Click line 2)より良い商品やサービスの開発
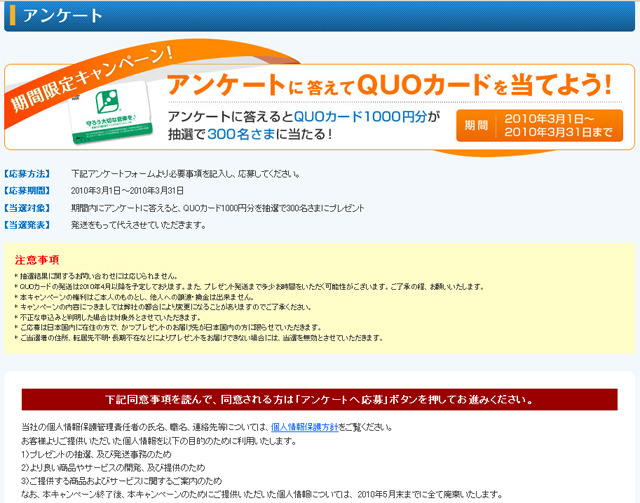The height and width of the screenshot is (503, 640). click(113, 467)
